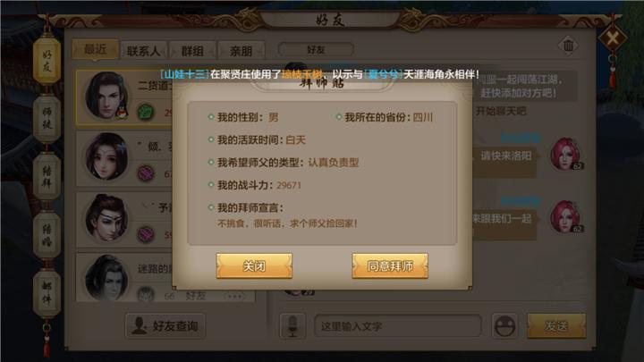Select the 结拜 lantern sidebar icon
The image size is (644, 362).
47,176
